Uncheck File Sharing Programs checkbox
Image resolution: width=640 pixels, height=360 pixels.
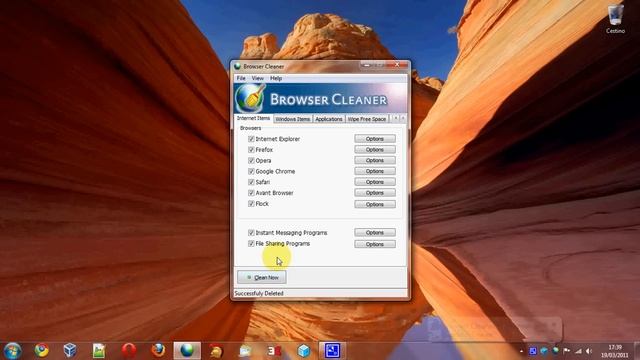coord(251,244)
